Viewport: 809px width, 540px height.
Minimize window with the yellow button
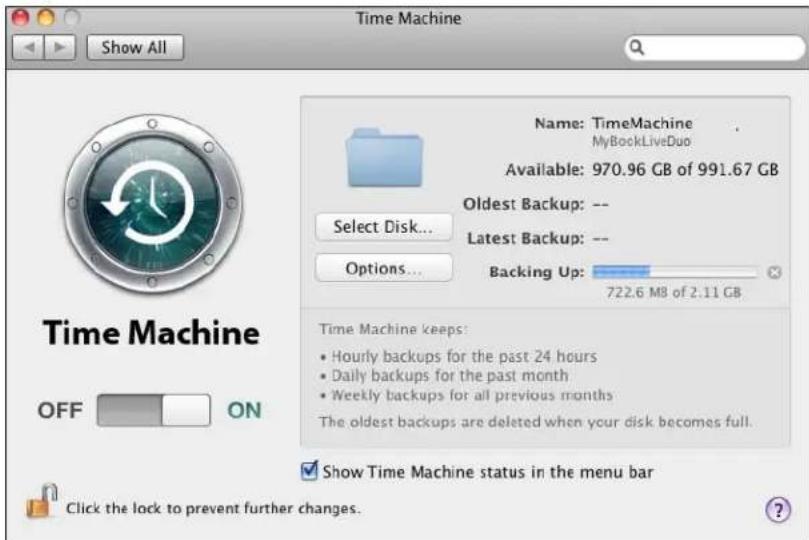[x=46, y=18]
